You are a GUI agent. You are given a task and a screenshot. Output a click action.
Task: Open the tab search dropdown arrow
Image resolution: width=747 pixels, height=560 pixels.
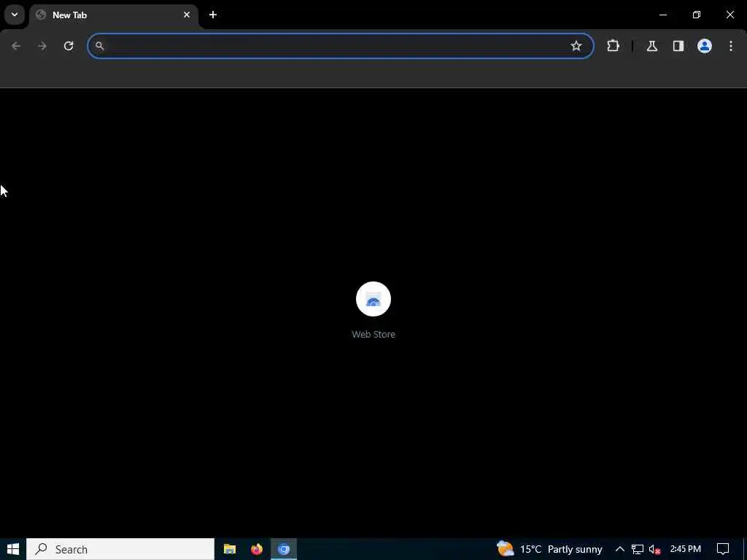point(15,15)
